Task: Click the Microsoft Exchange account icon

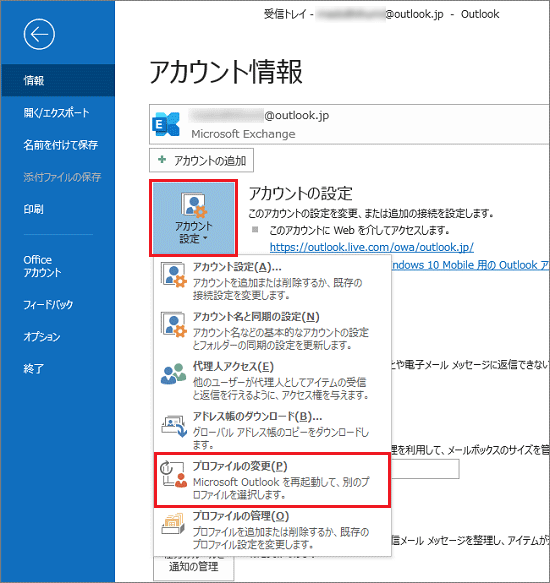Action: pyautogui.click(x=166, y=124)
